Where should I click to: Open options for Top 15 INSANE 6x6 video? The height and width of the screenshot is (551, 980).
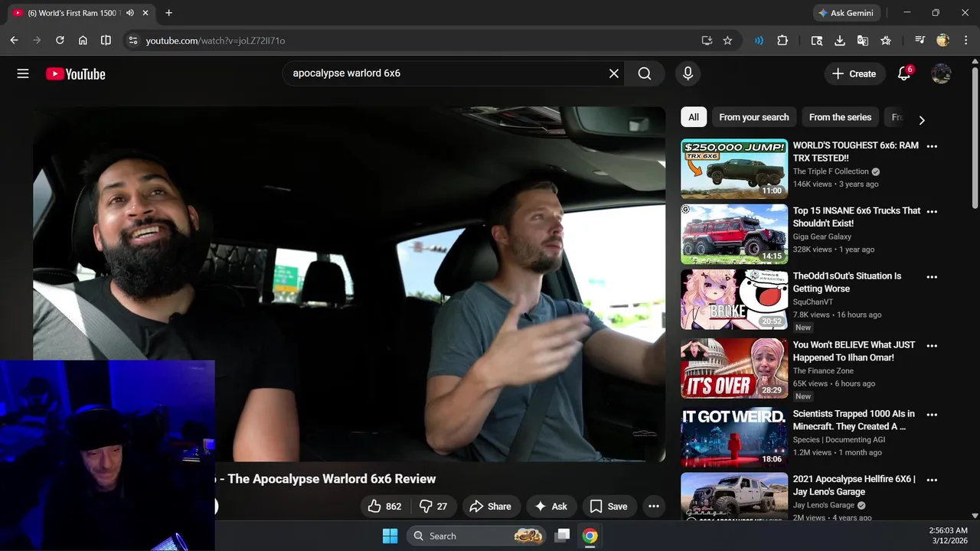coord(932,211)
